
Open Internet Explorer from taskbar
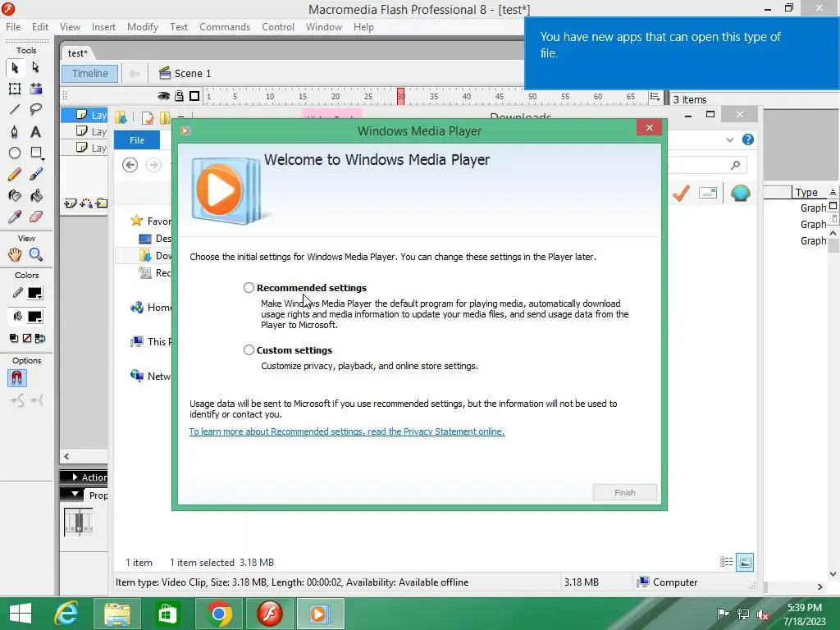(x=67, y=614)
